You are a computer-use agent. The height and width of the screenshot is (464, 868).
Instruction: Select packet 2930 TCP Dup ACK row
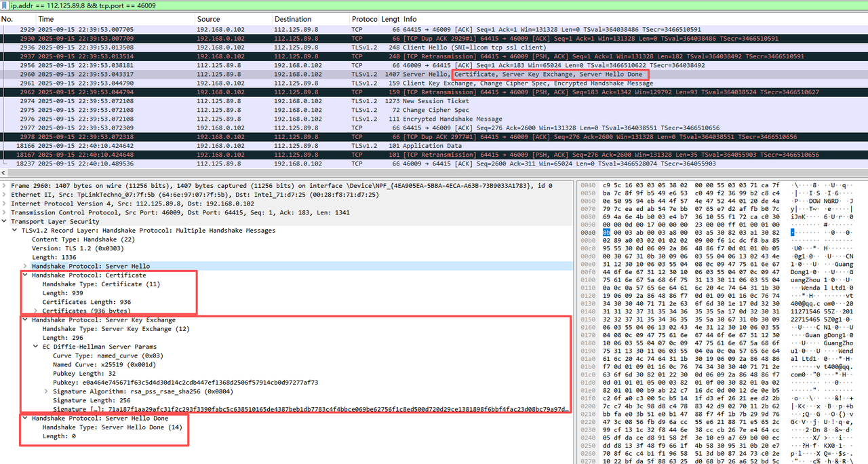[x=434, y=39]
